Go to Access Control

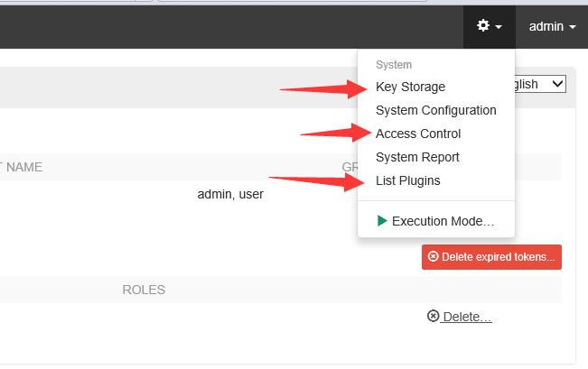click(417, 134)
